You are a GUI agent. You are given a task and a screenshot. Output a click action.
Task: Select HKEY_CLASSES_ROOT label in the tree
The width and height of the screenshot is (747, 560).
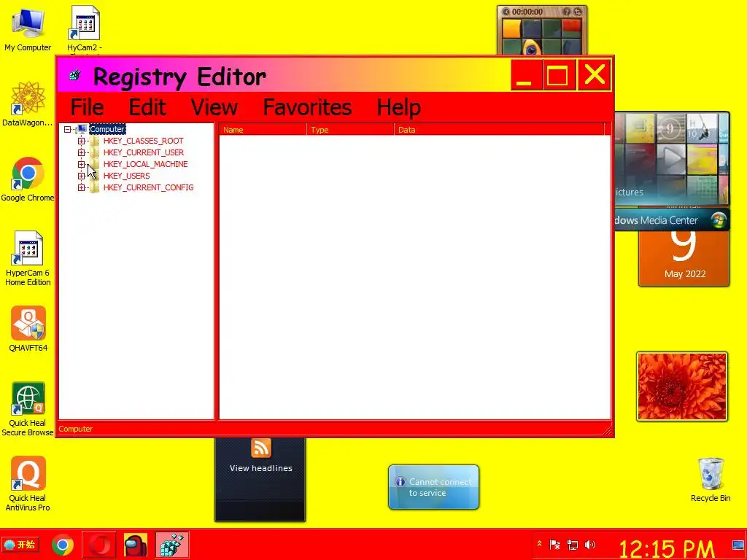coord(144,141)
